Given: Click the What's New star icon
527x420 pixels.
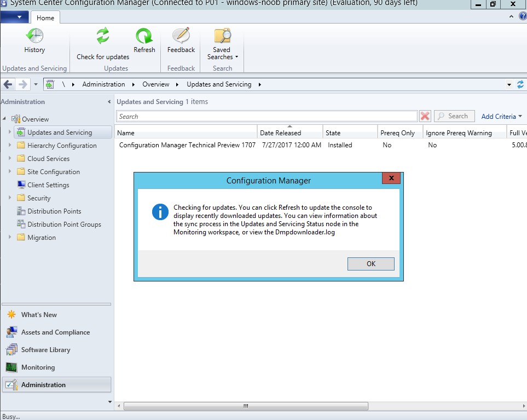Looking at the screenshot, I should pyautogui.click(x=11, y=314).
